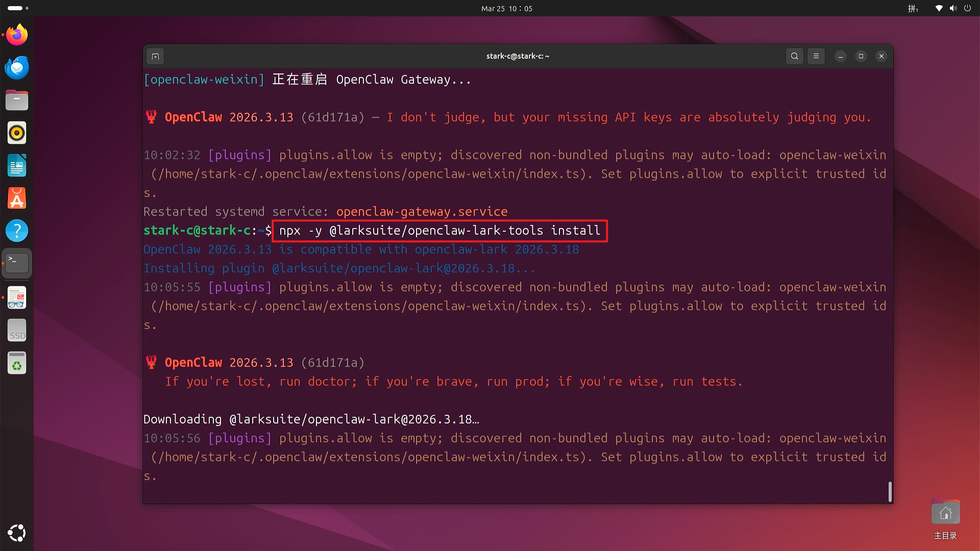Open the Help icon in dock
The height and width of the screenshot is (551, 980).
click(17, 231)
